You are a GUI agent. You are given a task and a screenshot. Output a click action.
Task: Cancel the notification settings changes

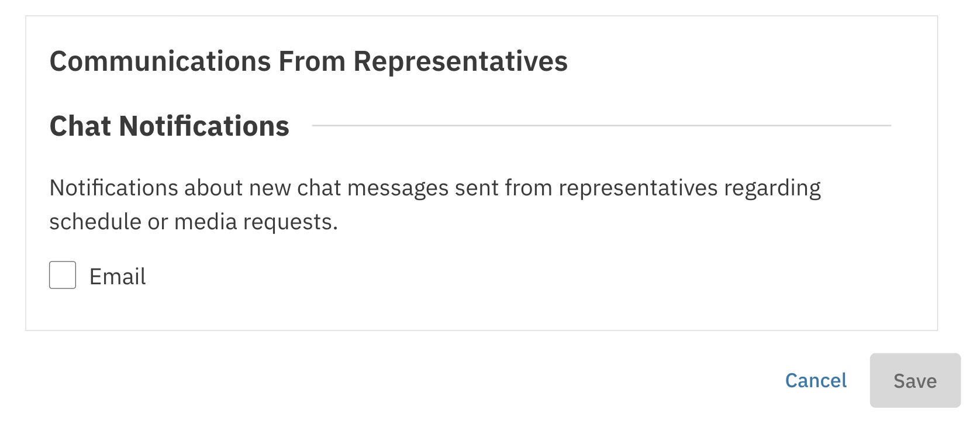click(816, 381)
